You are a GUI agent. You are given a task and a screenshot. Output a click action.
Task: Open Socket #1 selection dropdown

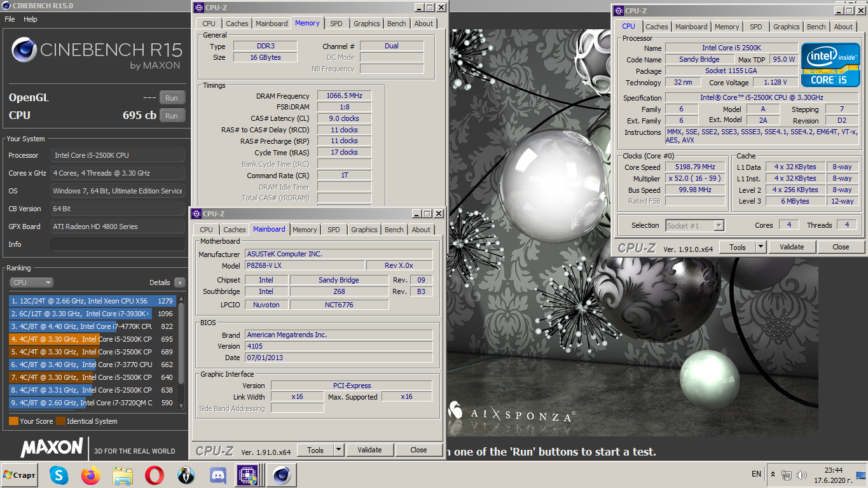coord(694,225)
